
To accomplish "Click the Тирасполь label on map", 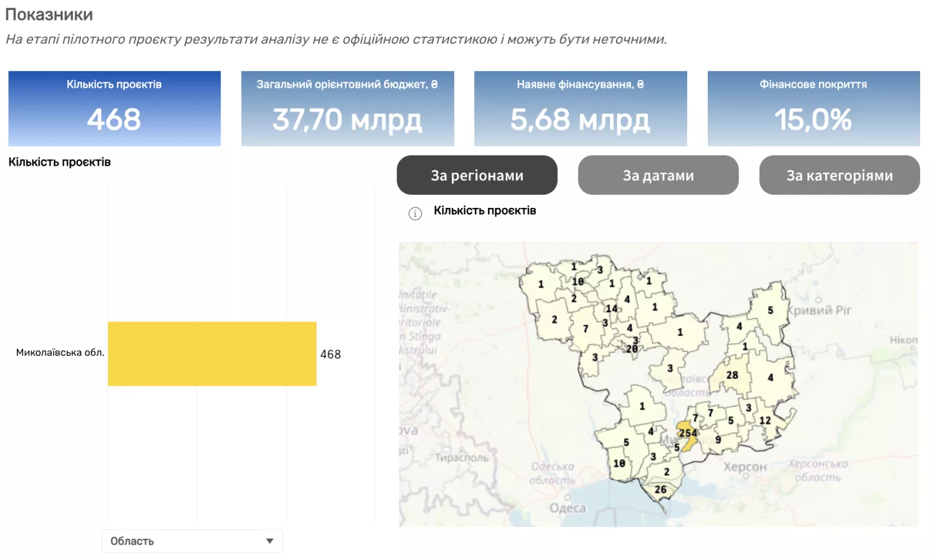I will point(462,458).
